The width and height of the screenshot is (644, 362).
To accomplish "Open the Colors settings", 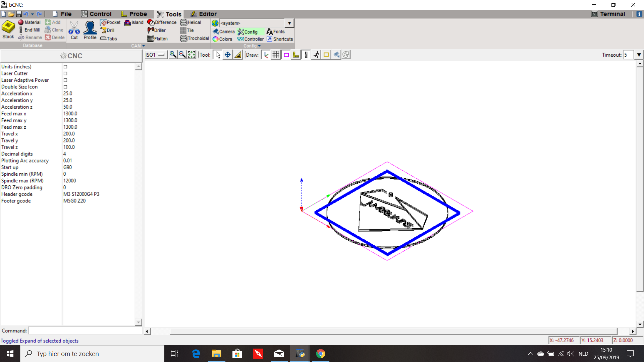I will (x=222, y=39).
